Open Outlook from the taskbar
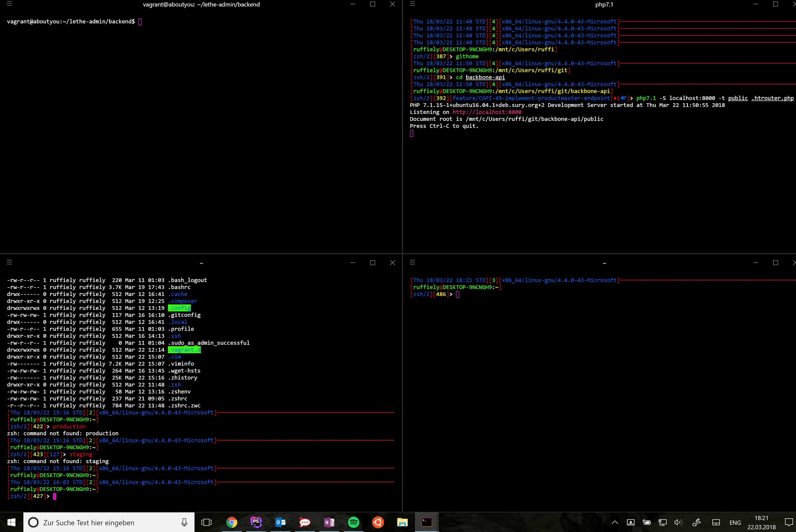 [x=281, y=522]
